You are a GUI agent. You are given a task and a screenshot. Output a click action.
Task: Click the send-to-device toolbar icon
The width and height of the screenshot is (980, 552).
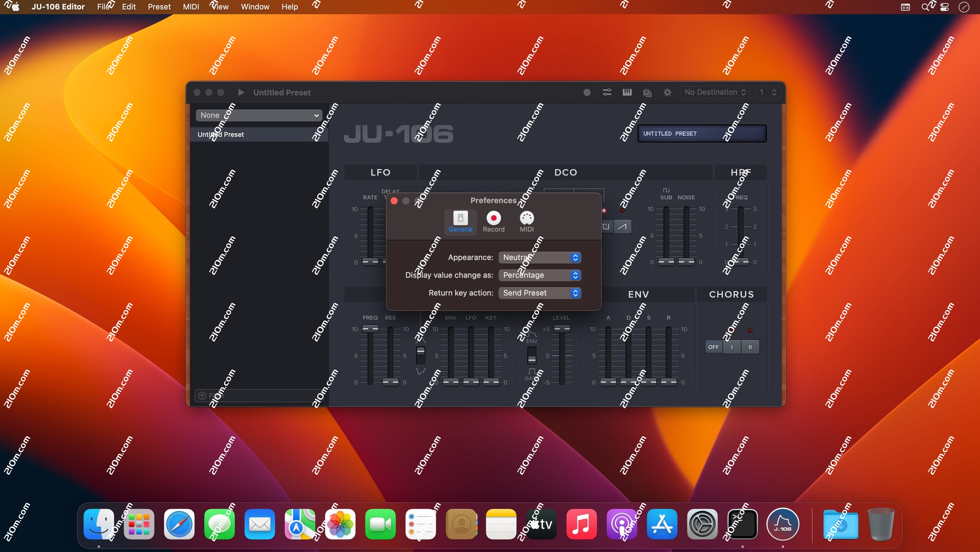[x=647, y=92]
